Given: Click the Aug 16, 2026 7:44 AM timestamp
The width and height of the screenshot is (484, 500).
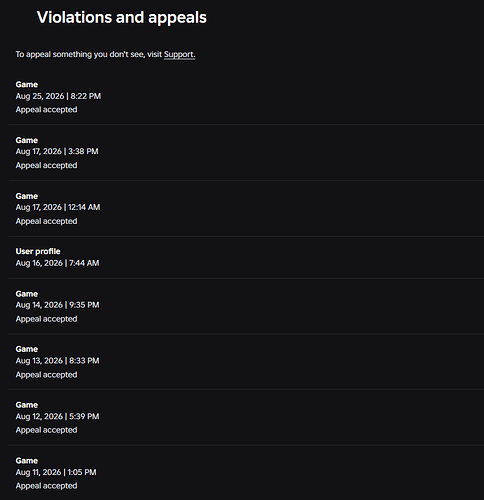Looking at the screenshot, I should tap(57, 263).
